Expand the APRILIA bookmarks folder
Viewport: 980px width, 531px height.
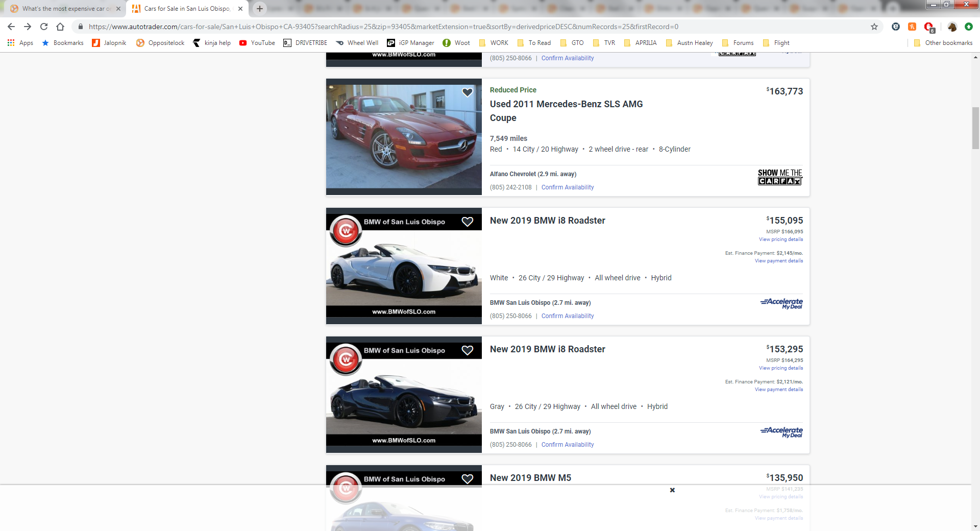640,43
